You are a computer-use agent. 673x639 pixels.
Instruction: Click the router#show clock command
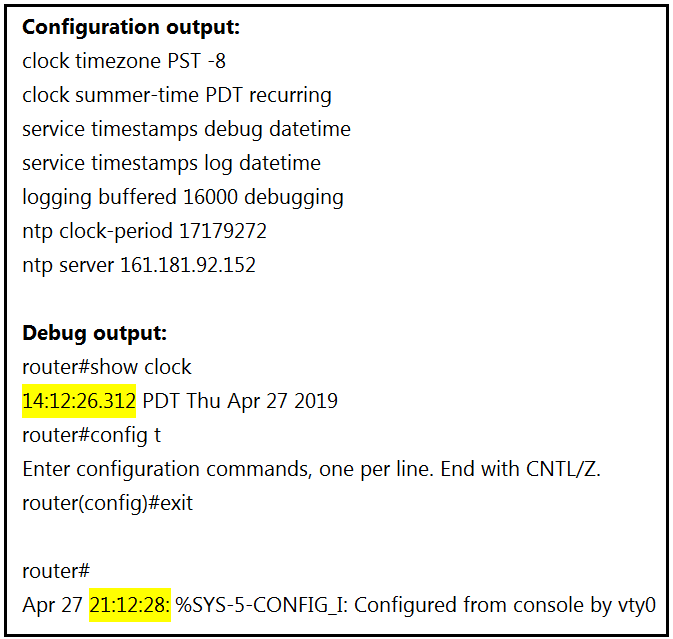tap(106, 367)
